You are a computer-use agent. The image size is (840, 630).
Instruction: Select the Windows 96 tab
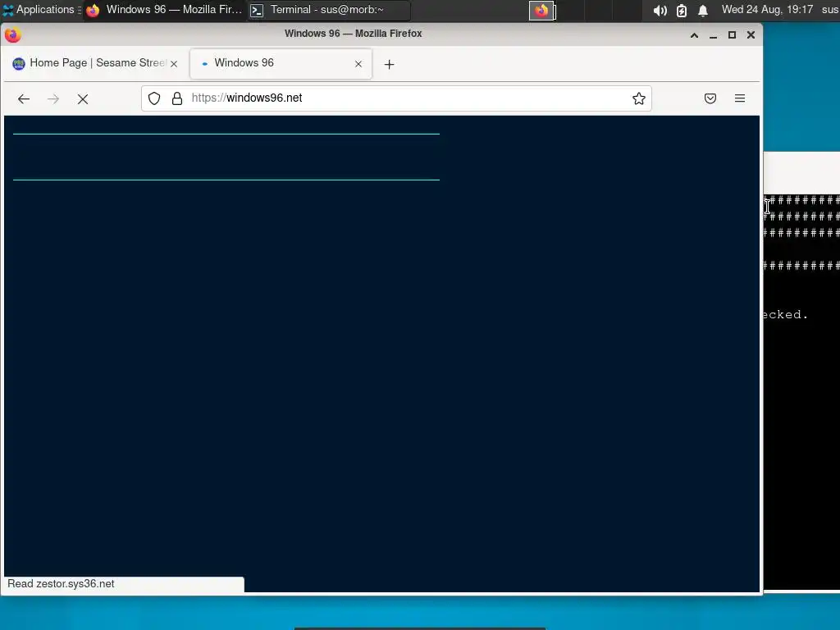281,64
